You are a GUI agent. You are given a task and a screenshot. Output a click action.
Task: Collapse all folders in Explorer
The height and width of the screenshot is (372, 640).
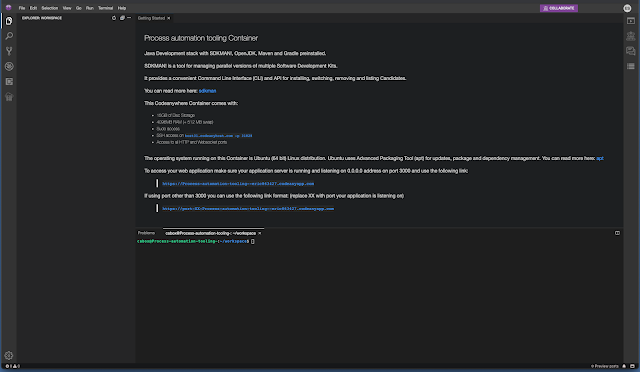tap(122, 18)
